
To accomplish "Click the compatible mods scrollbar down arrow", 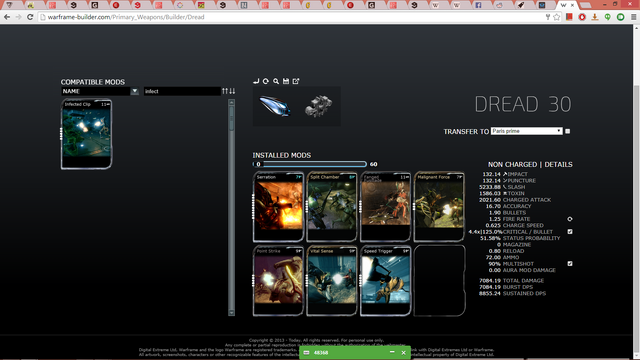I will [x=231, y=313].
